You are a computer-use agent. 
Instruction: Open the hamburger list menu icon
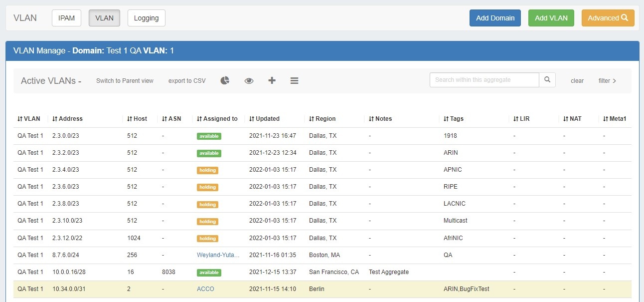click(x=294, y=80)
